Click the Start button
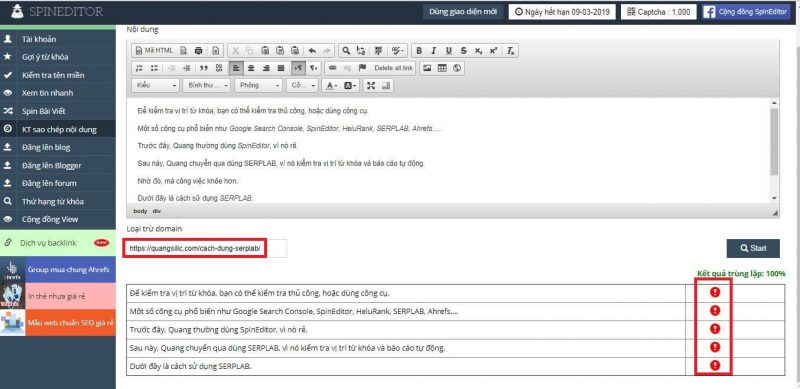Viewport: 800px width, 389px height. pos(753,248)
